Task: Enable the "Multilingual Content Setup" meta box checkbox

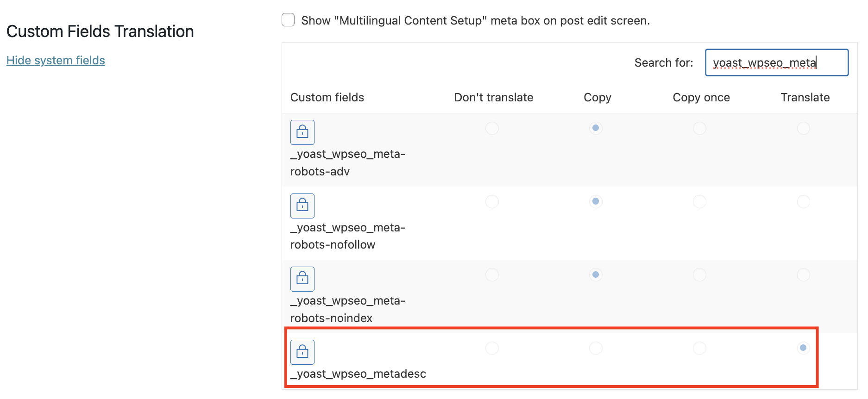Action: click(288, 20)
